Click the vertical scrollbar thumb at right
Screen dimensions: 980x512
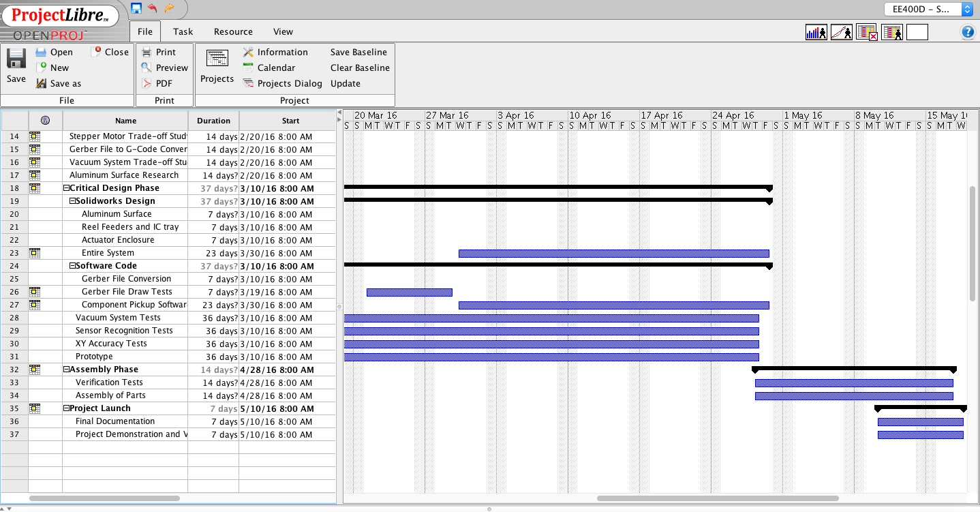click(x=973, y=243)
